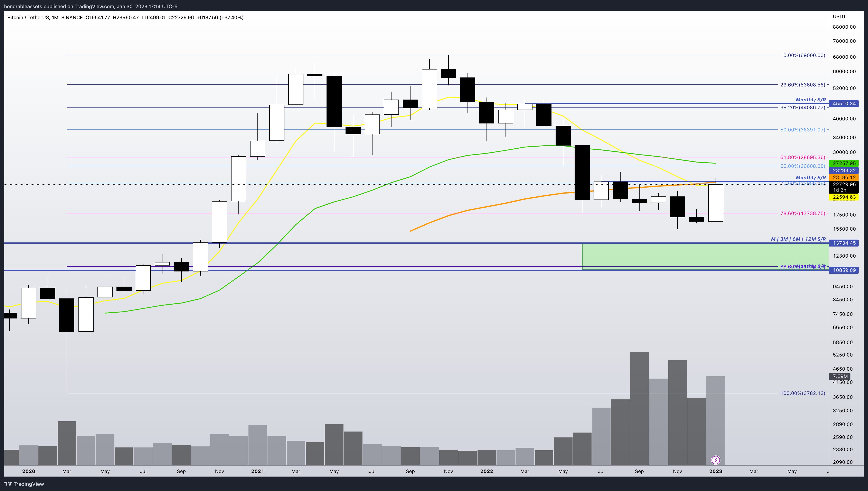The image size is (868, 491).
Task: Click the blue 45510.34 Monthly S/R label
Action: (x=844, y=103)
